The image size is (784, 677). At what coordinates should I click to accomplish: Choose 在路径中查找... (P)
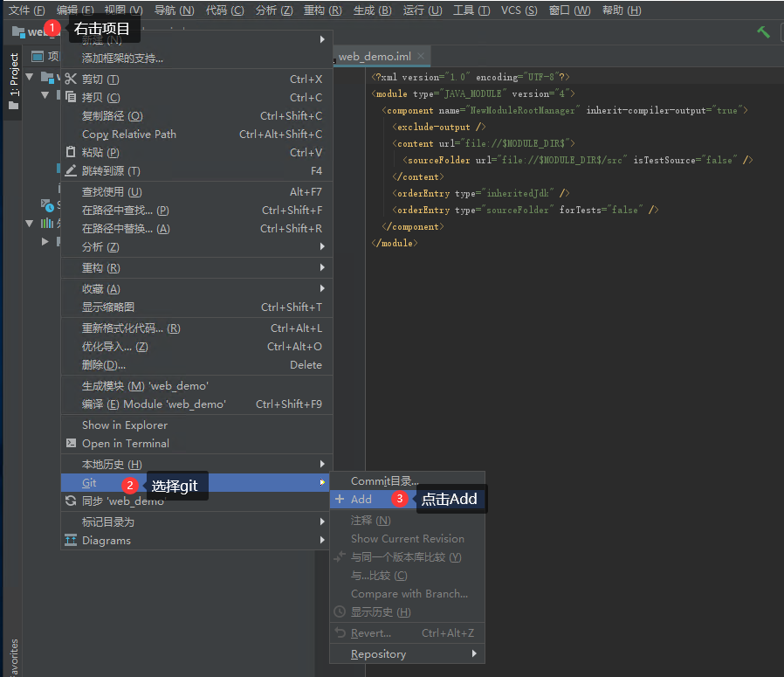click(x=196, y=211)
